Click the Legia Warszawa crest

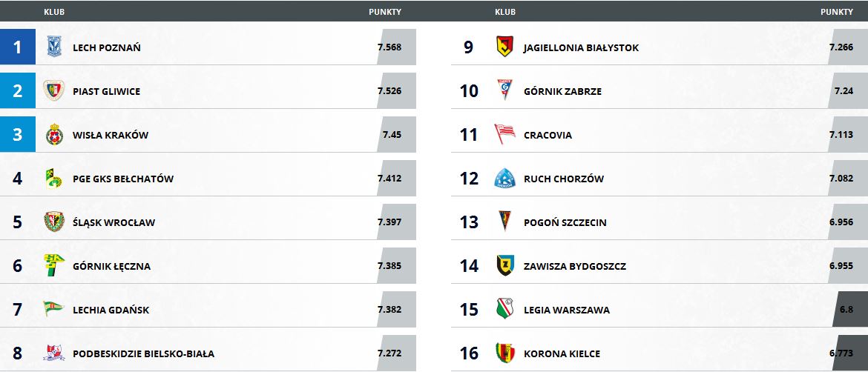(x=505, y=309)
